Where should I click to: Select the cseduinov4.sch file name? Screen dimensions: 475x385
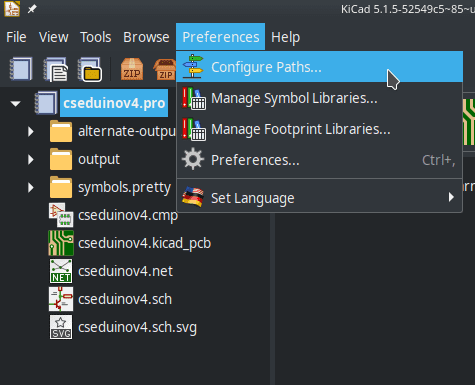pyautogui.click(x=125, y=299)
